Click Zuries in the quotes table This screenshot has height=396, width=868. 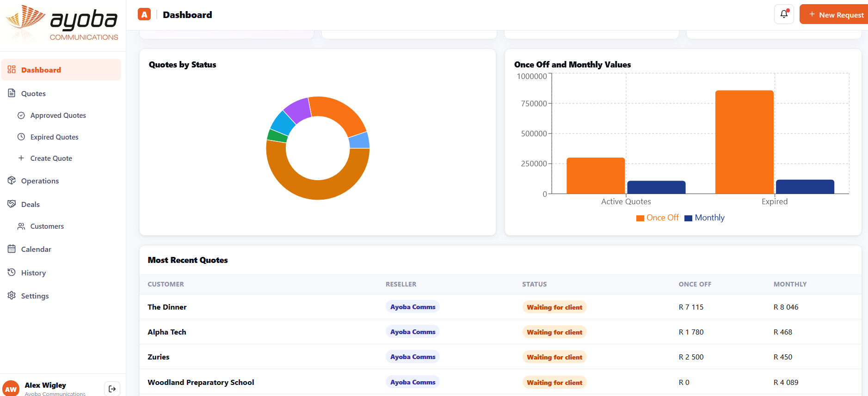point(158,357)
